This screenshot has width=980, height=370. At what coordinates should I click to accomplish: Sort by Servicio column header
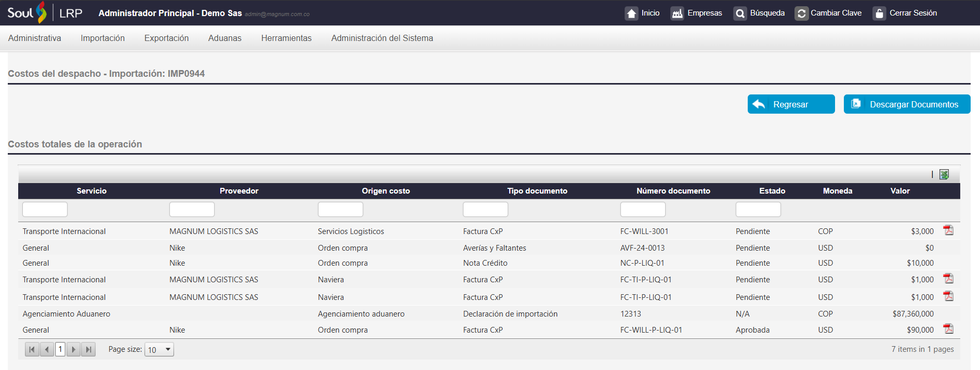(x=91, y=191)
